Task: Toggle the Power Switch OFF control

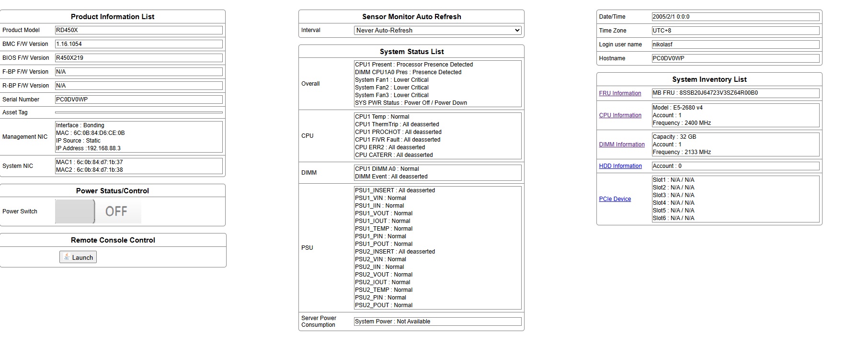Action: (x=98, y=211)
